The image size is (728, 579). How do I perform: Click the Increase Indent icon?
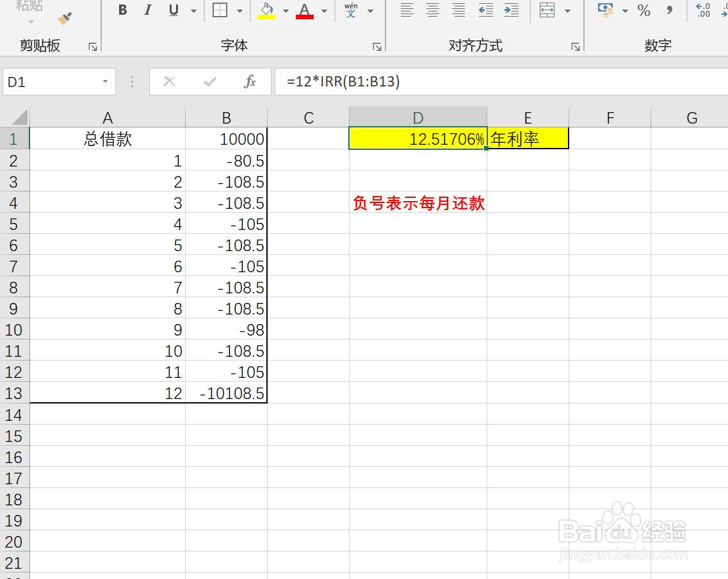coord(511,11)
